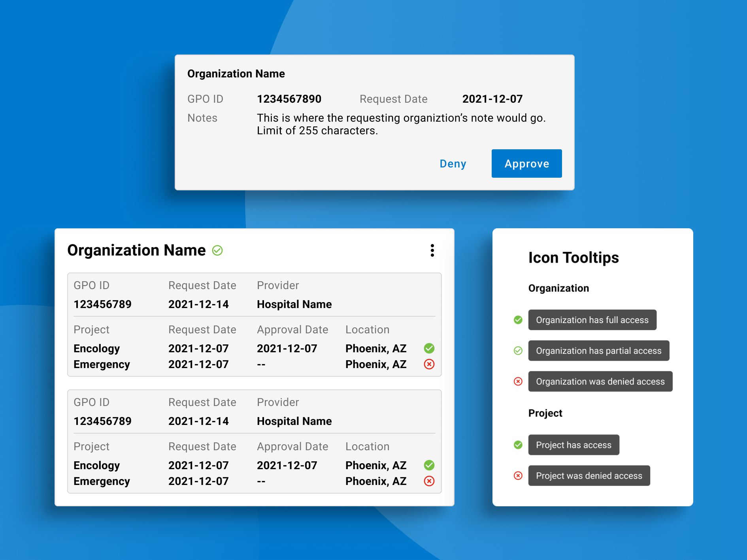Click the partial access checkmark beside Organization Name title
Screen dimensions: 747x560
pos(217,250)
